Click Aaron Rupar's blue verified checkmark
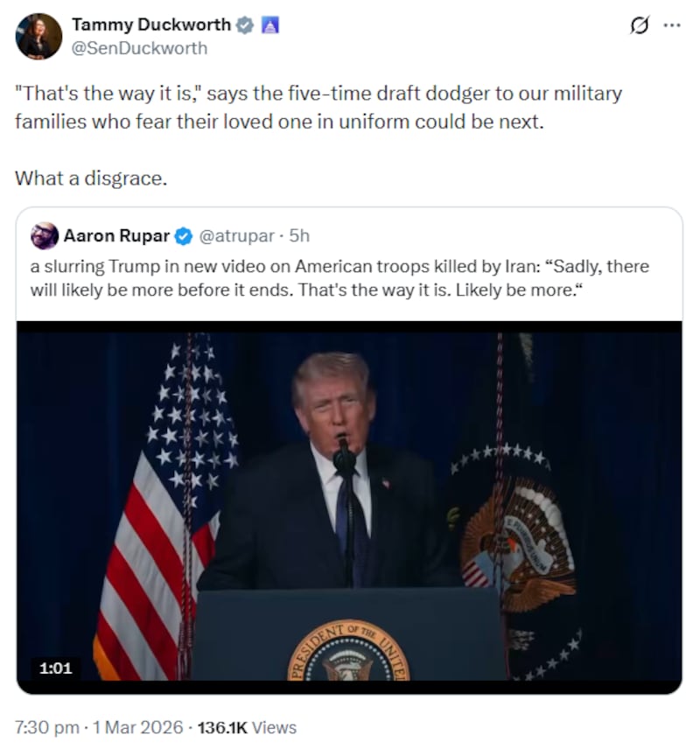Viewport: 700px width, 756px height. coord(183,235)
